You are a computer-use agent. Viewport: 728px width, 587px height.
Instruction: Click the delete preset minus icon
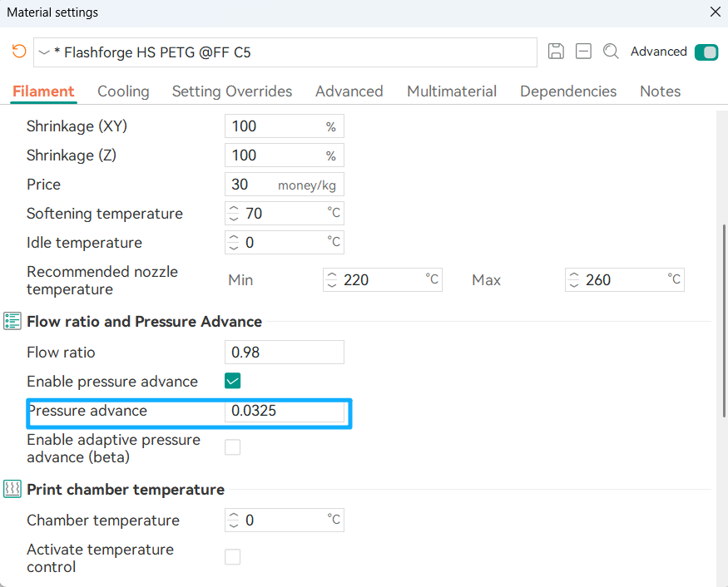pyautogui.click(x=583, y=52)
